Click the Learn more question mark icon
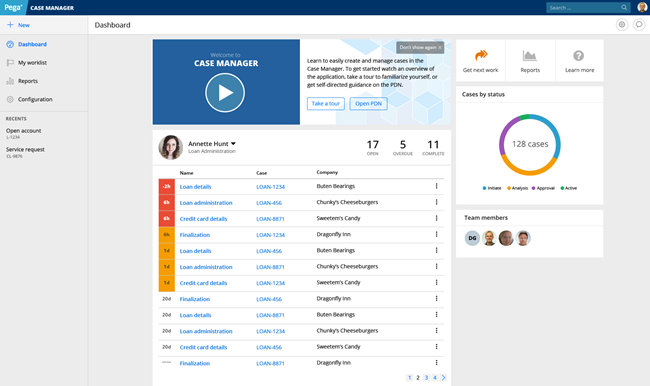 (579, 56)
